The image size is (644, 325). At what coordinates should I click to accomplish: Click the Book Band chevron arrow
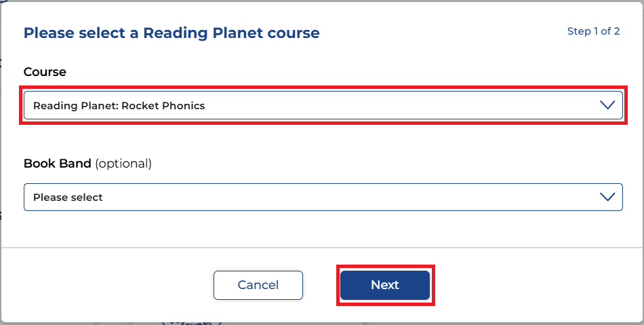point(607,197)
